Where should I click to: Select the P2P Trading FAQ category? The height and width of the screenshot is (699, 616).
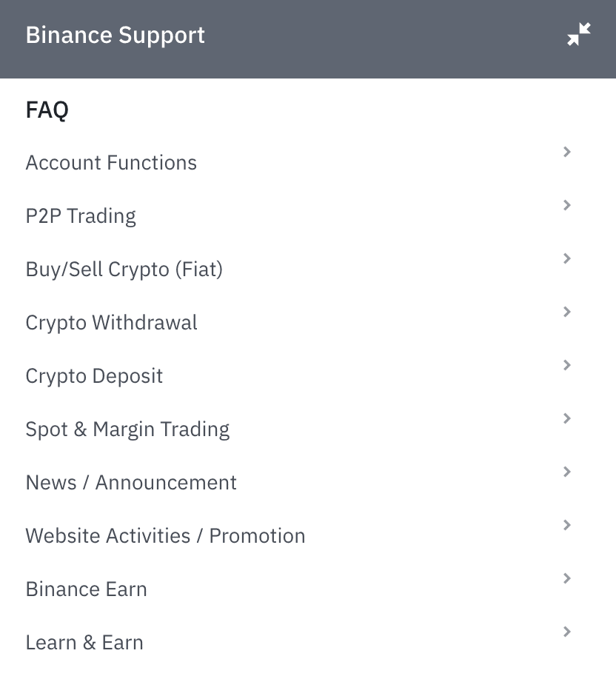(x=81, y=216)
